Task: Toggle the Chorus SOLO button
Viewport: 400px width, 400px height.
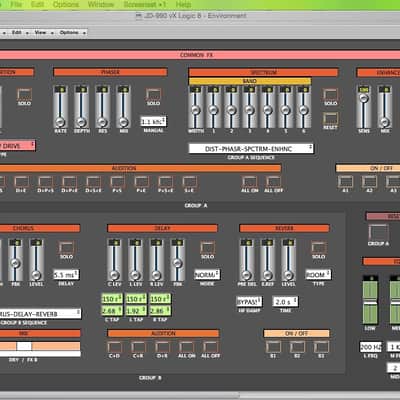Action: pyautogui.click(x=66, y=247)
